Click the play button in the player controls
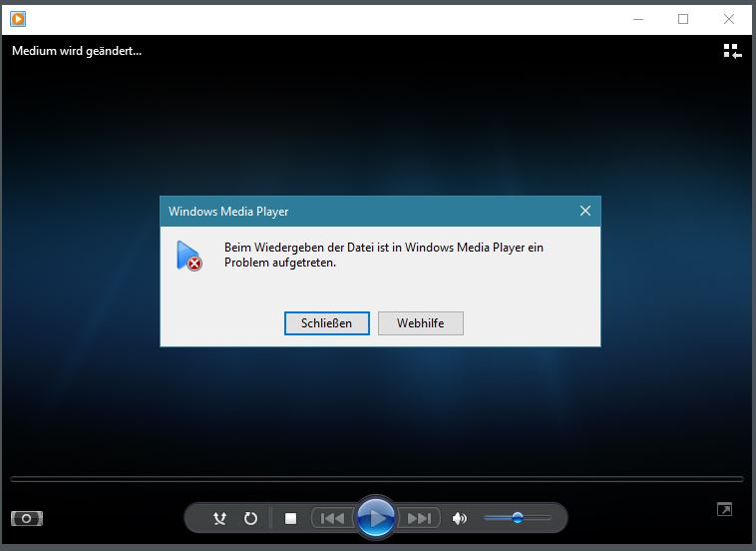Image resolution: width=756 pixels, height=551 pixels. click(376, 518)
